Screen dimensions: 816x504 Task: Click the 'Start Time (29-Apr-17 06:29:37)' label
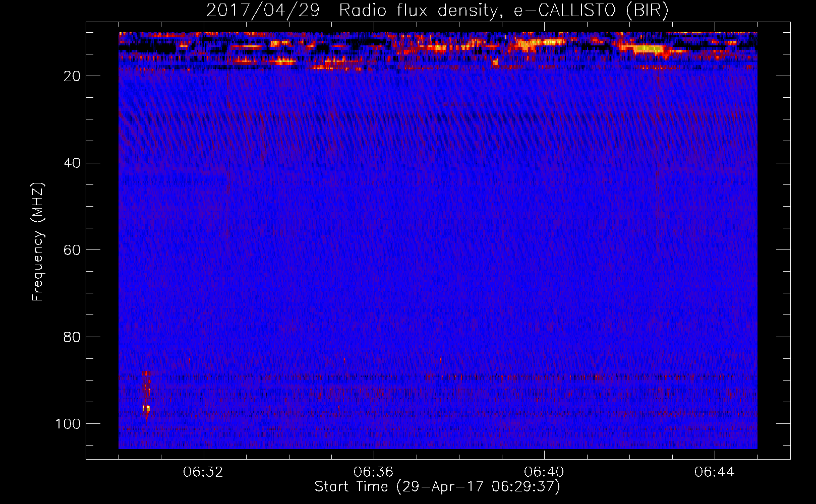coord(437,487)
